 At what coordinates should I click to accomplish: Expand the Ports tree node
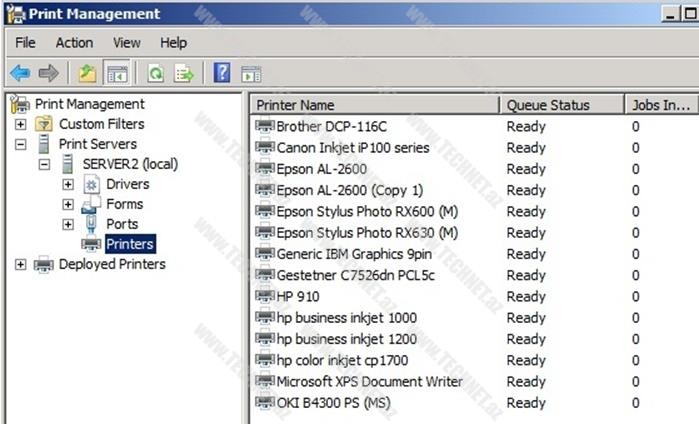click(x=68, y=224)
